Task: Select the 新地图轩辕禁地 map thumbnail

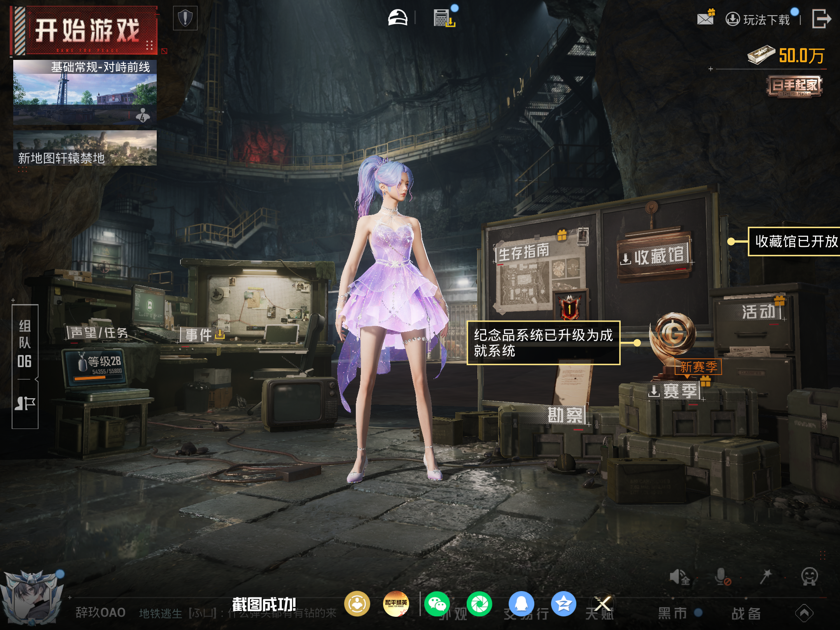Action: [x=85, y=148]
